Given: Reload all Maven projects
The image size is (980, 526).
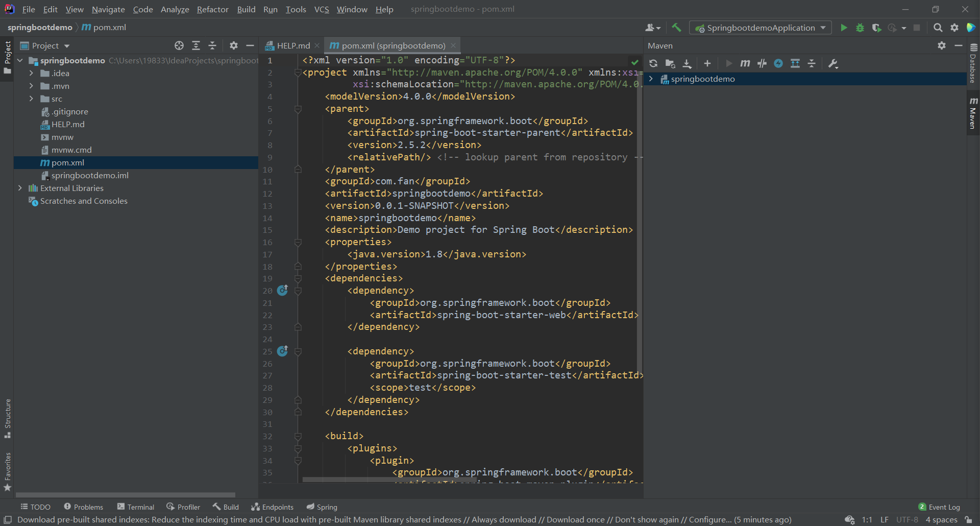Looking at the screenshot, I should pyautogui.click(x=653, y=63).
